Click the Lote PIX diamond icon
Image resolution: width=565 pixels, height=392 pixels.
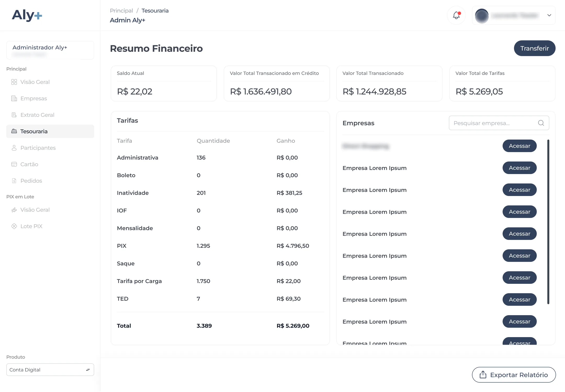pyautogui.click(x=14, y=226)
